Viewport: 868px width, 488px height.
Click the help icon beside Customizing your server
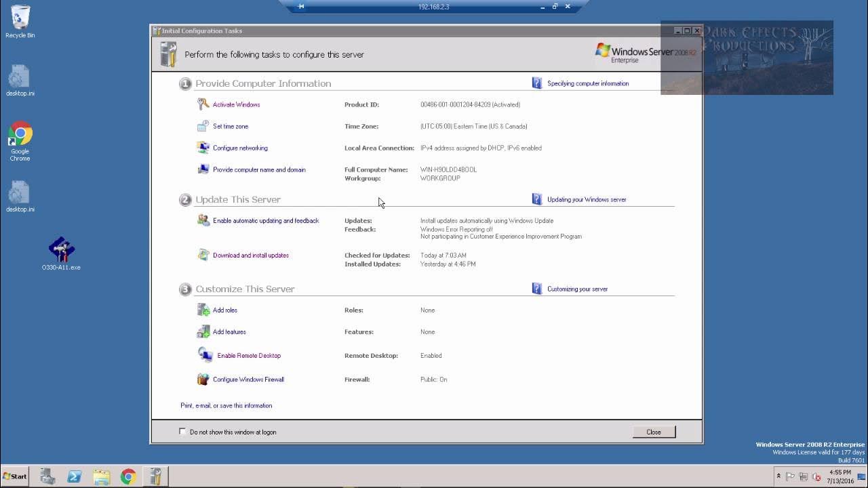coord(537,289)
